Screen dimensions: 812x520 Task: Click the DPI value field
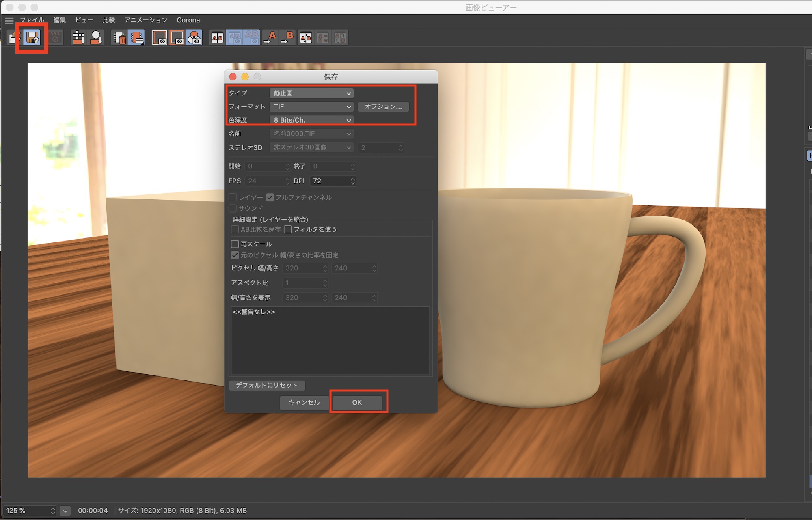click(x=330, y=181)
